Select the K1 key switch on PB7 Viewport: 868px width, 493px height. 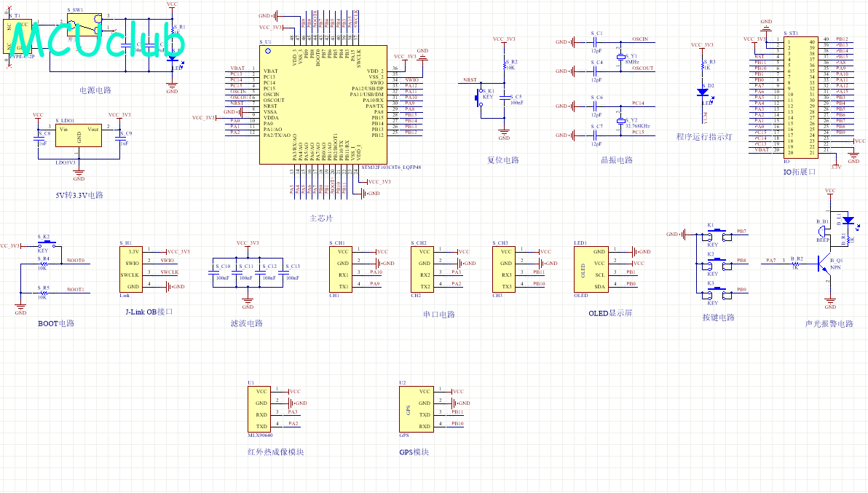718,234
